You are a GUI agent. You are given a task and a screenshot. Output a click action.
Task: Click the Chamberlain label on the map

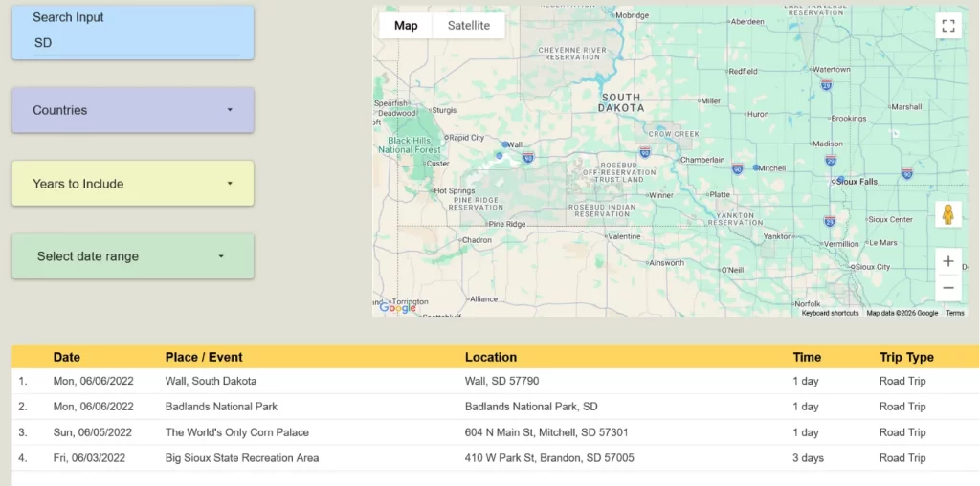coord(702,160)
